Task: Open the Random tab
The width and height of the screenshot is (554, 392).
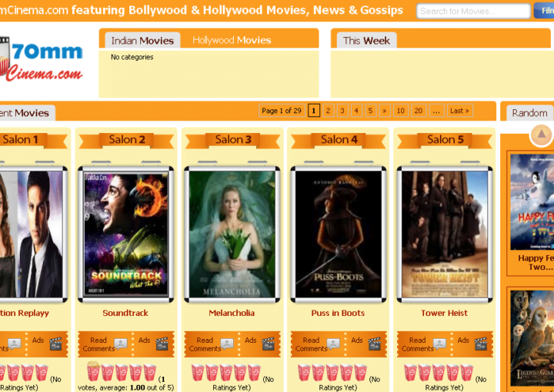Action: pos(529,112)
